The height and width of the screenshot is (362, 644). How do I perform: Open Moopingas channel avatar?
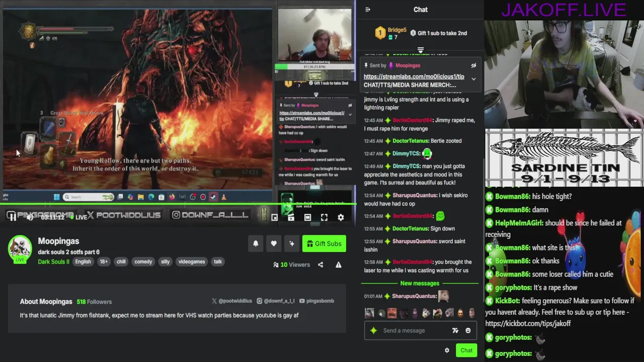click(20, 248)
